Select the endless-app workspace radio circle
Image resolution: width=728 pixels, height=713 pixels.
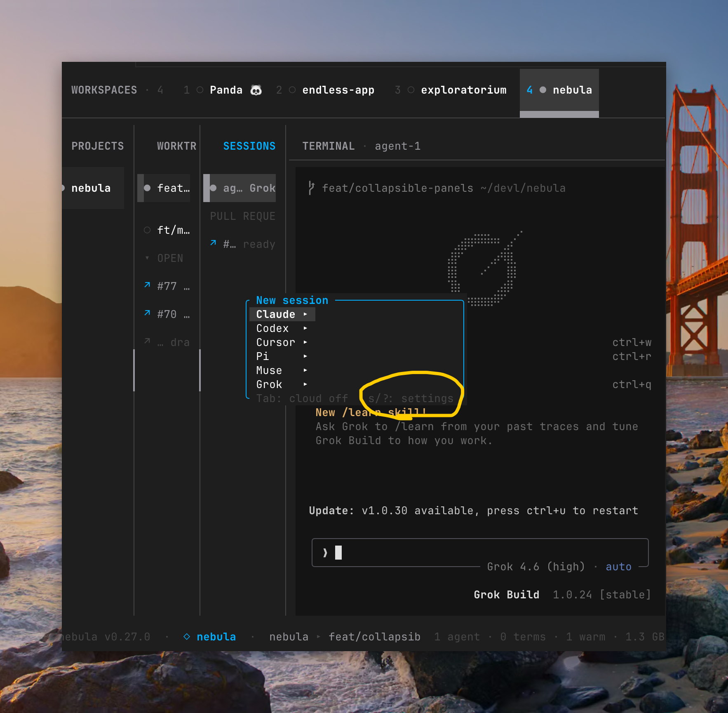click(292, 90)
